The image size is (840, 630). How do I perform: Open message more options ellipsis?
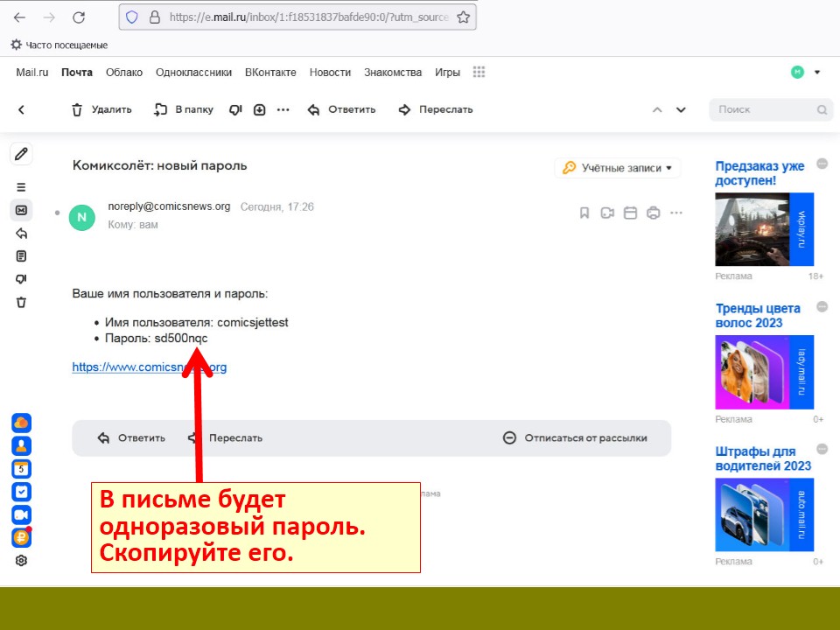(x=676, y=213)
